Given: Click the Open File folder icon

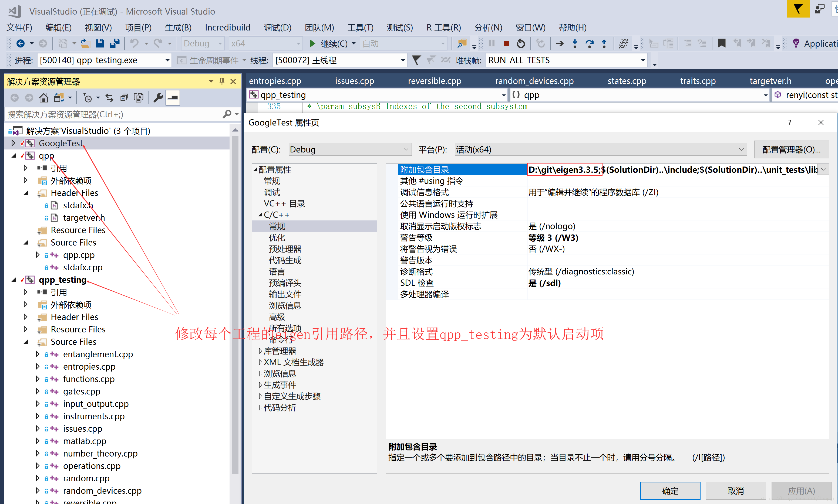Looking at the screenshot, I should (85, 43).
